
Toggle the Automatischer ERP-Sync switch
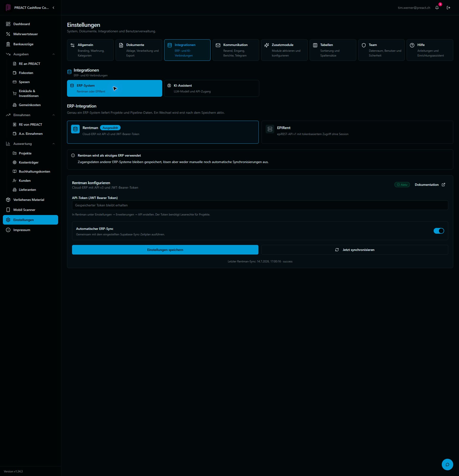point(439,231)
